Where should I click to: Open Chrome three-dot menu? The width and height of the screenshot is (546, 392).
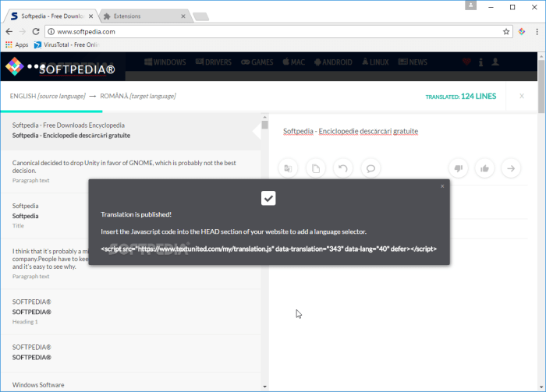pyautogui.click(x=537, y=32)
